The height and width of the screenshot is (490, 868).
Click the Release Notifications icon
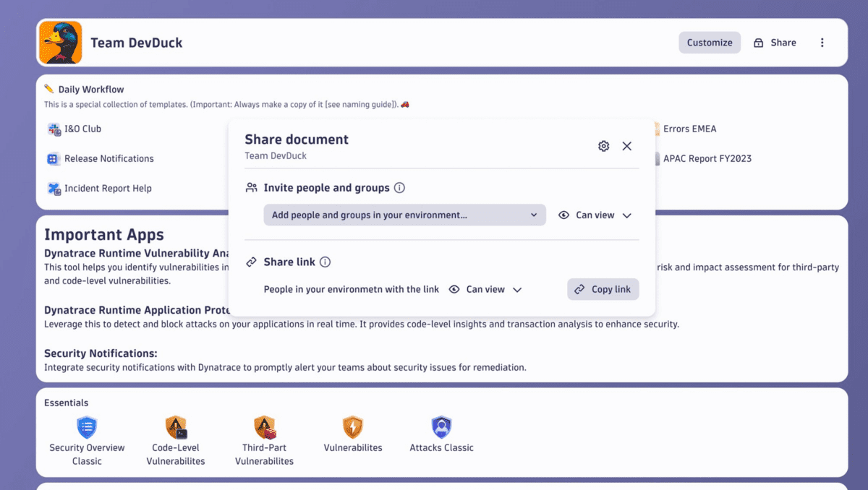point(54,158)
